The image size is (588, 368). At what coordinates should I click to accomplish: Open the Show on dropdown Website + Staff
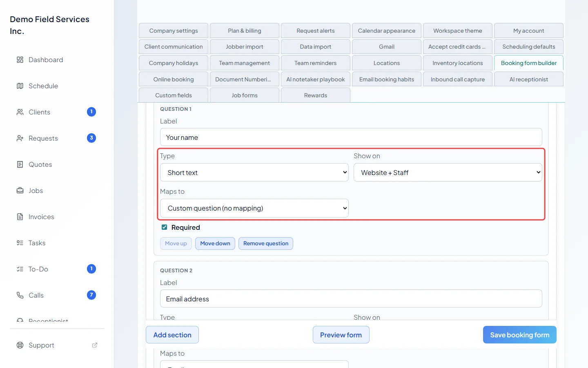(448, 173)
